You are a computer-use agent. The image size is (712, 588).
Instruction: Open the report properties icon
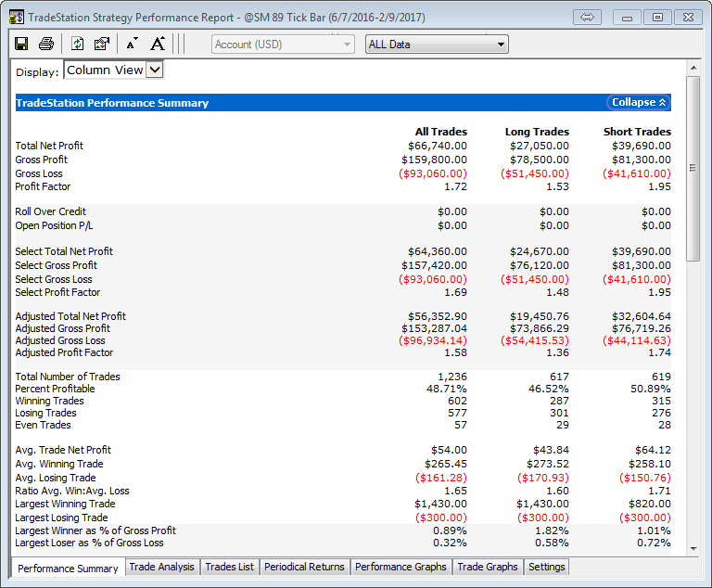tap(102, 44)
